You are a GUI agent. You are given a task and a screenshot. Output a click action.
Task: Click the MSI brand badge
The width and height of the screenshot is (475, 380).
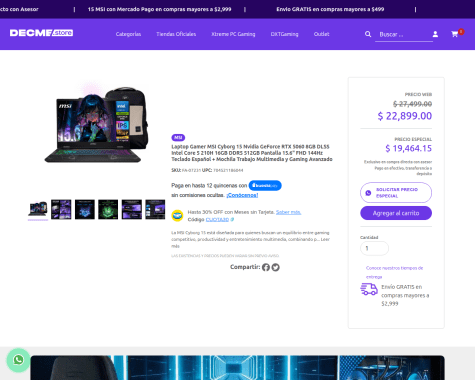178,137
